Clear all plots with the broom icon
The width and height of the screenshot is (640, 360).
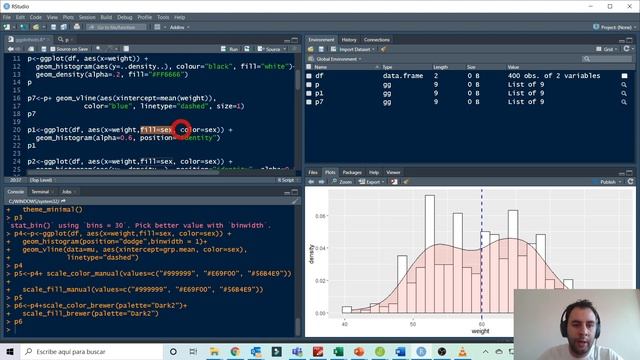coord(406,182)
